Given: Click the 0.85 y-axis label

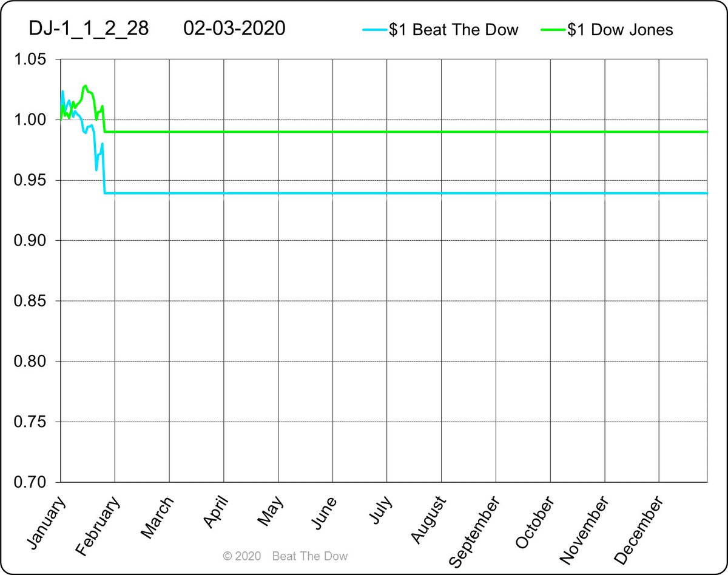Looking at the screenshot, I should tap(29, 301).
